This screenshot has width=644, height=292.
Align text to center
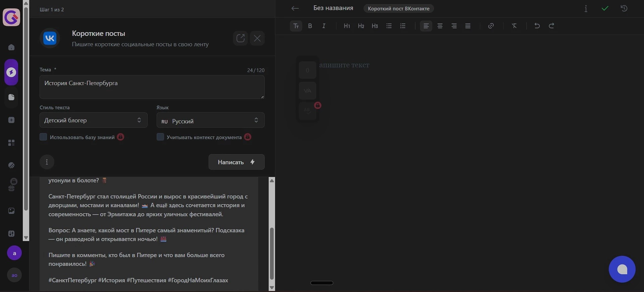click(440, 26)
